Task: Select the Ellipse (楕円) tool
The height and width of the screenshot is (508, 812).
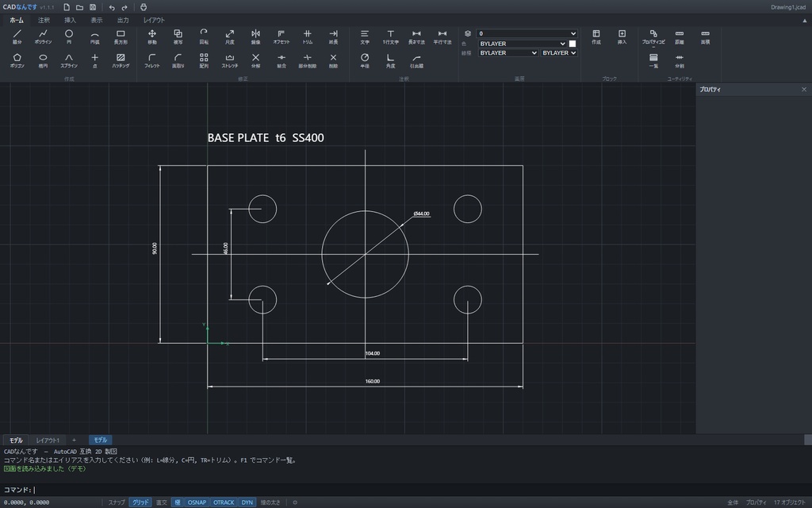Action: [43, 60]
